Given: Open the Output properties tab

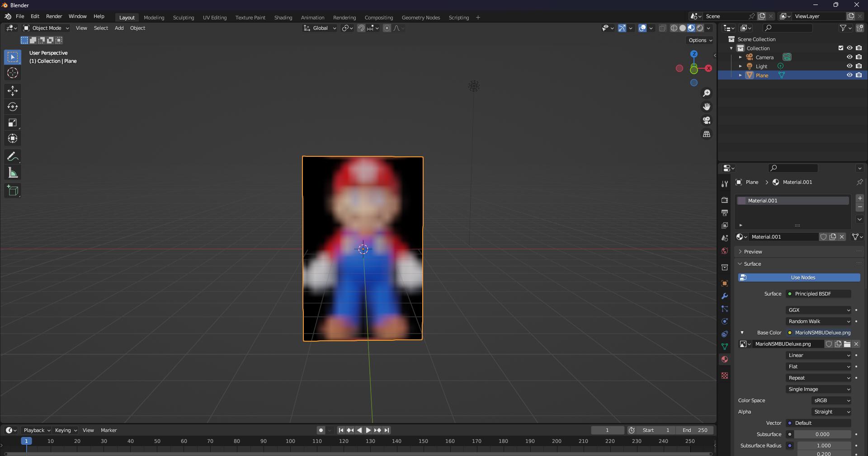Looking at the screenshot, I should tap(725, 212).
